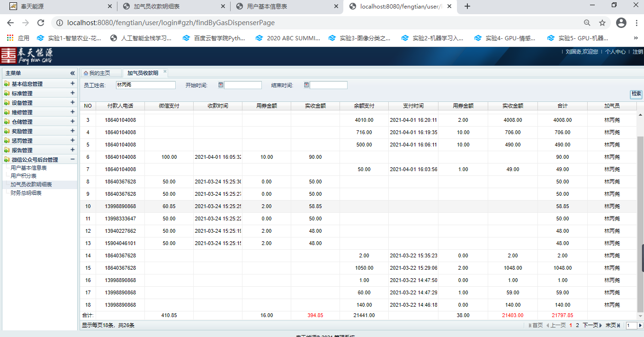644x337 pixels.
Task: Click the 检索 search button
Action: click(636, 94)
